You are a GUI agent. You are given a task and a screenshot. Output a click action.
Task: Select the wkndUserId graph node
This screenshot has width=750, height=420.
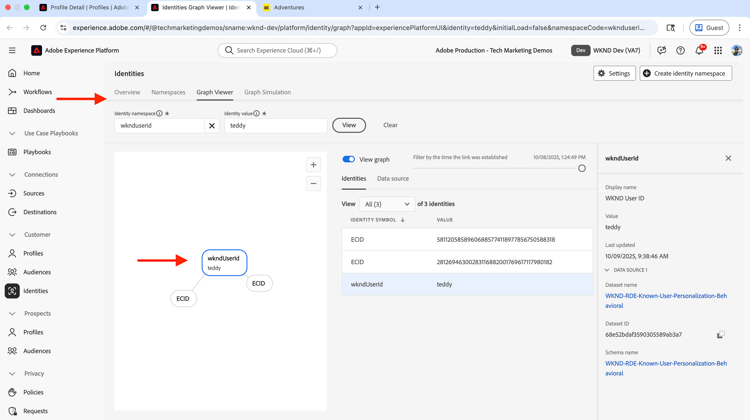coord(224,263)
